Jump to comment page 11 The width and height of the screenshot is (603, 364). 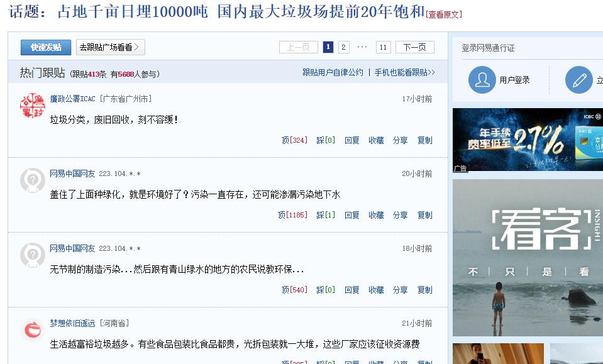pyautogui.click(x=383, y=47)
